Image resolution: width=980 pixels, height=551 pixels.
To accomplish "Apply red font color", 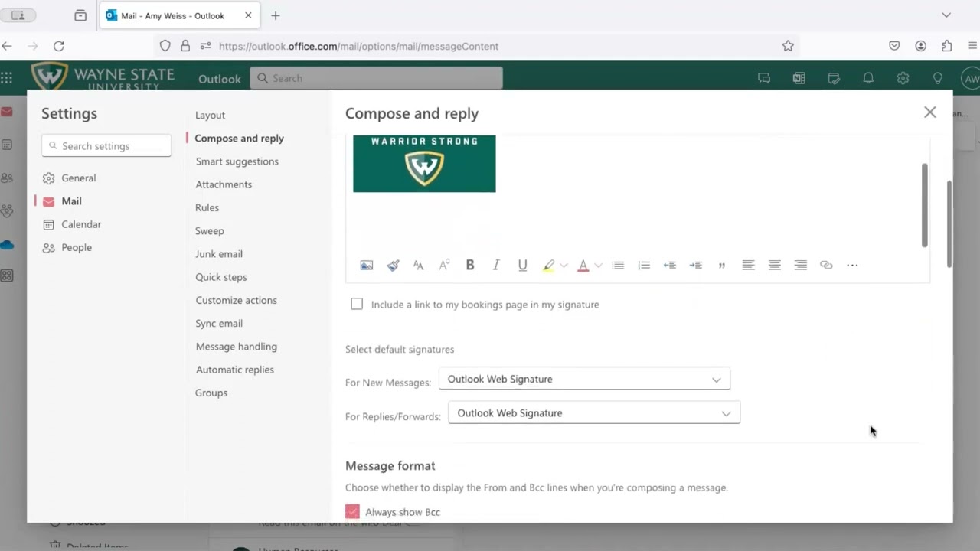I will (583, 266).
